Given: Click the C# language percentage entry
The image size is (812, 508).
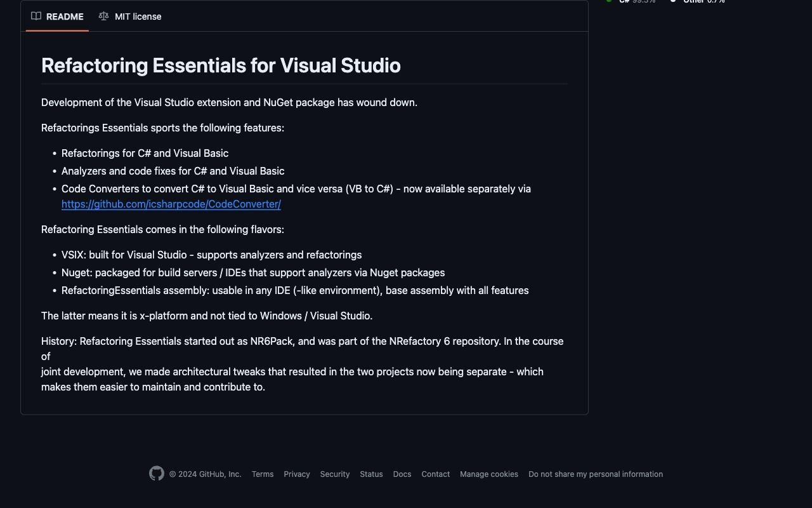Looking at the screenshot, I should [x=632, y=1].
